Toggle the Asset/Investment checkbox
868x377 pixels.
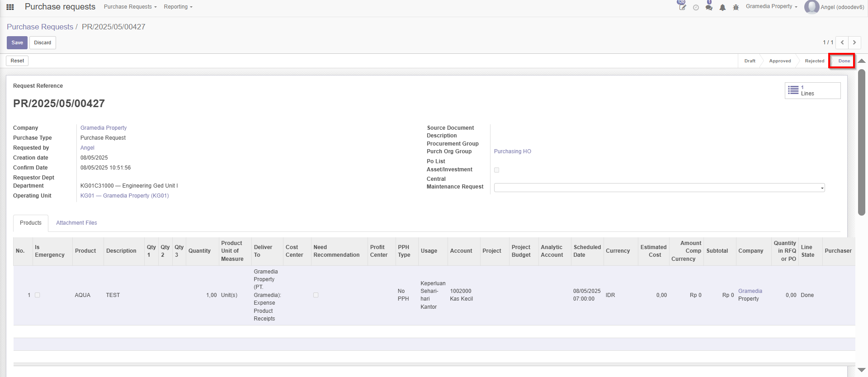[x=497, y=170]
